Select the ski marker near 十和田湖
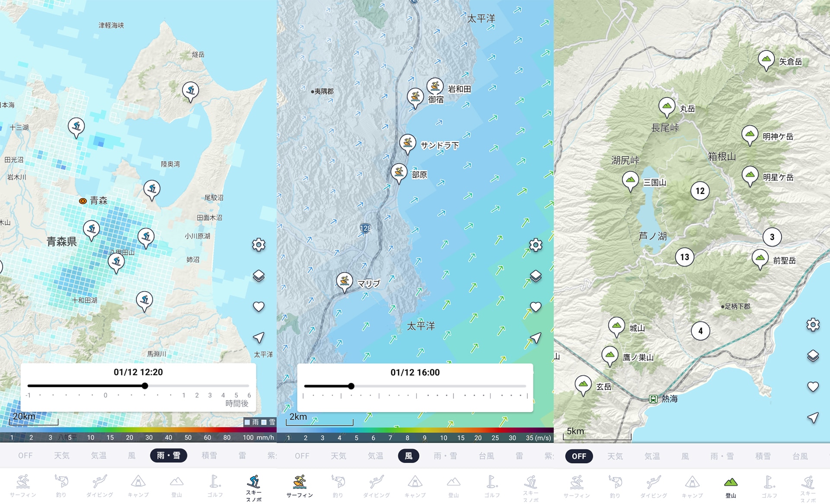 [x=144, y=300]
